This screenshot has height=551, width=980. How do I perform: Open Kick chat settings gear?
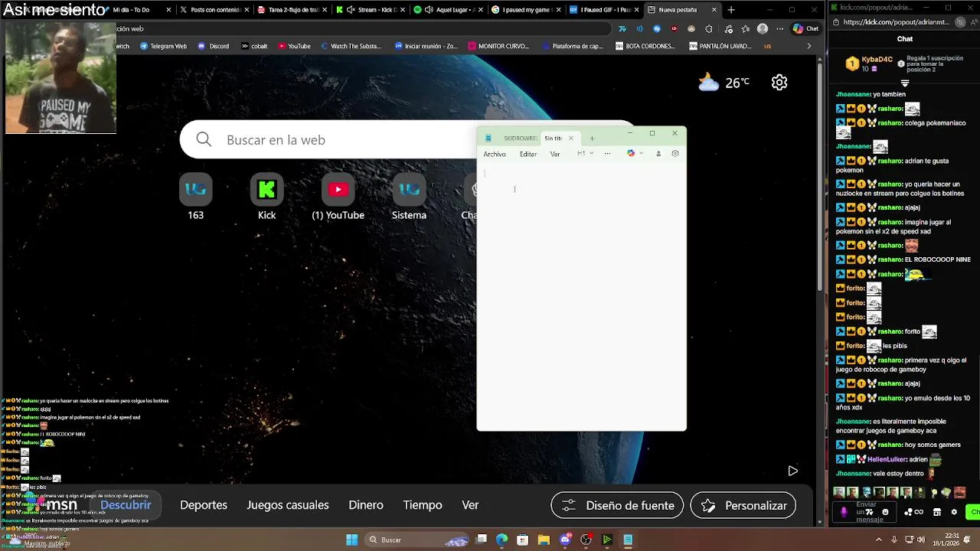[x=954, y=512]
